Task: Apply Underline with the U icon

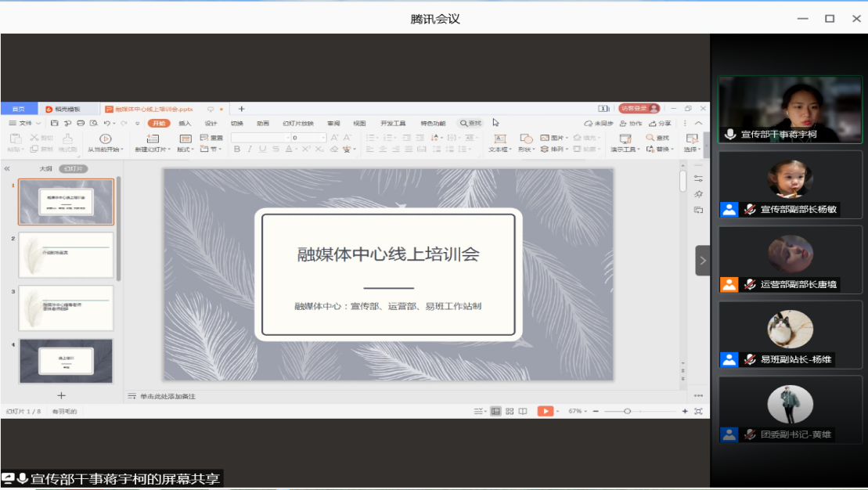Action: (x=262, y=149)
